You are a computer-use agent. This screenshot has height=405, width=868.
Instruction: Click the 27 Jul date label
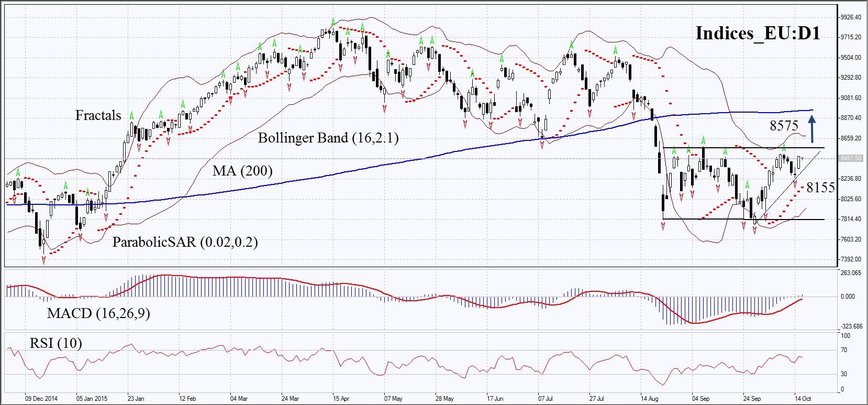pos(596,399)
